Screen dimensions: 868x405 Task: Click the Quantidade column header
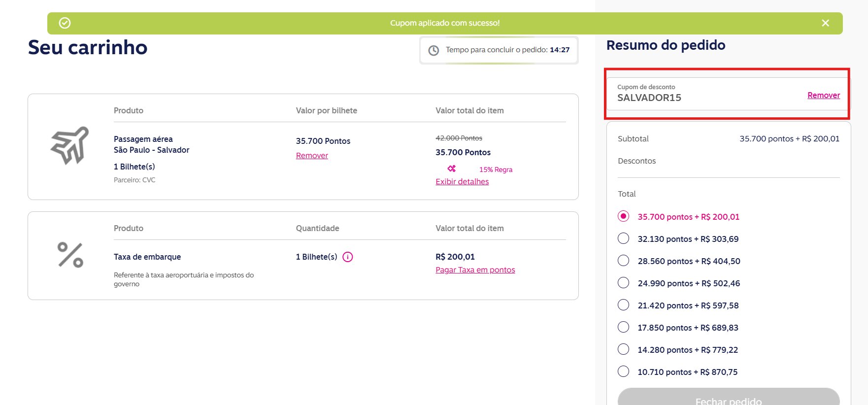click(317, 228)
